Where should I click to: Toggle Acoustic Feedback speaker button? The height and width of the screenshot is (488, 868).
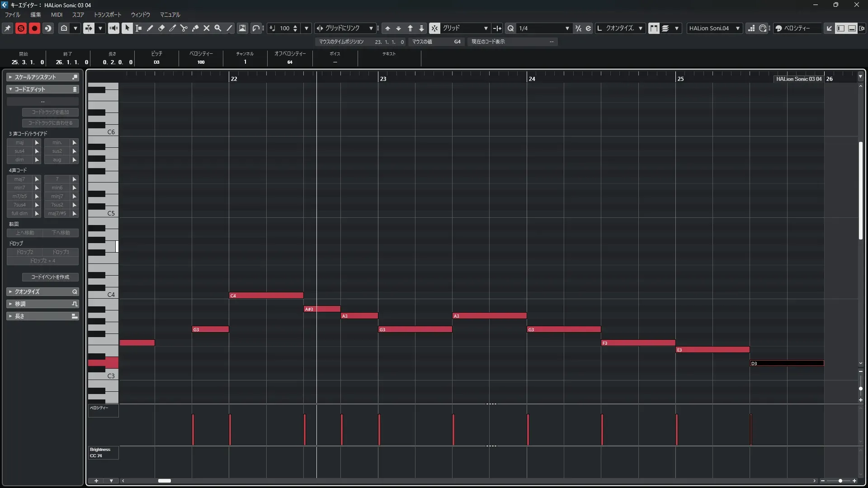tap(113, 28)
